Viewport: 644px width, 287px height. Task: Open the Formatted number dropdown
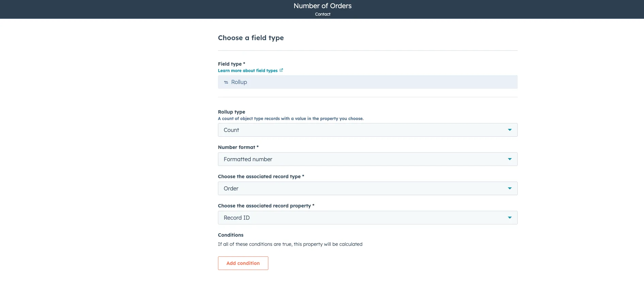(x=367, y=159)
